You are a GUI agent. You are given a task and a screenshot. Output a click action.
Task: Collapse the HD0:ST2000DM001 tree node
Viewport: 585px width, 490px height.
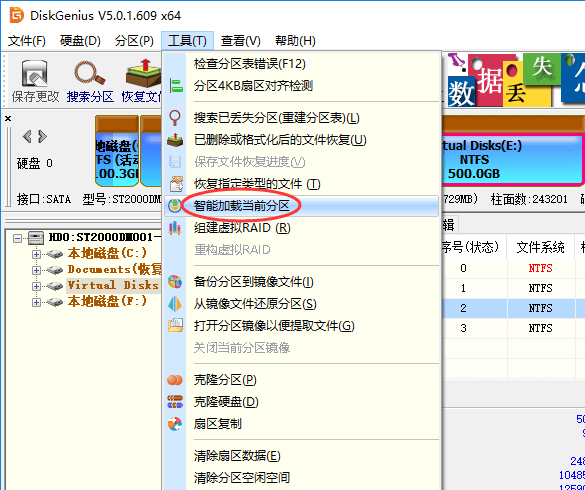click(17, 238)
